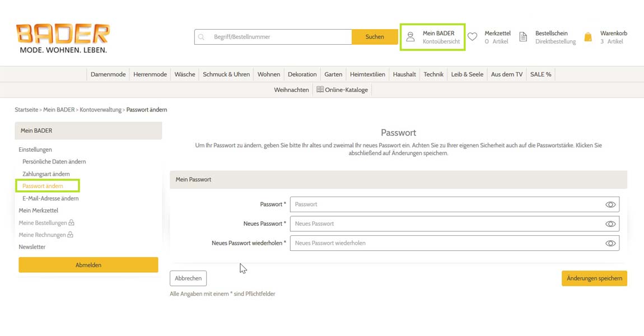
Task: Show the current Passwort field text
Action: [x=610, y=204]
